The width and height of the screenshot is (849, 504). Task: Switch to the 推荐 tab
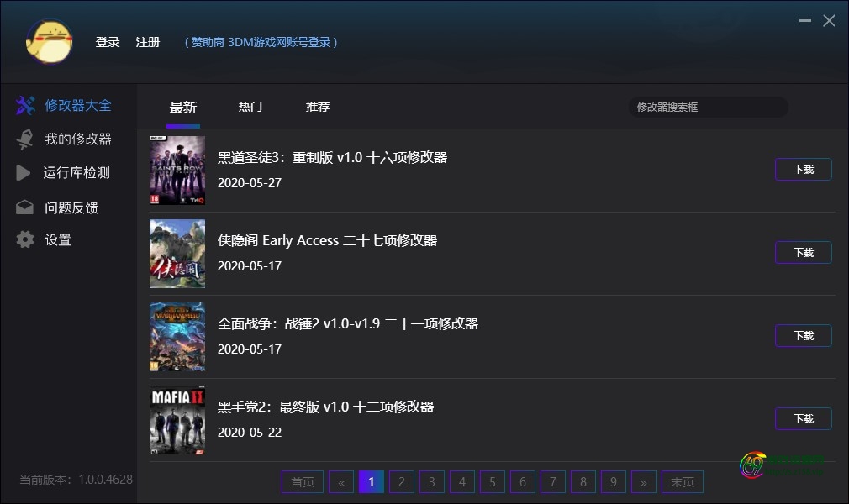[x=317, y=107]
